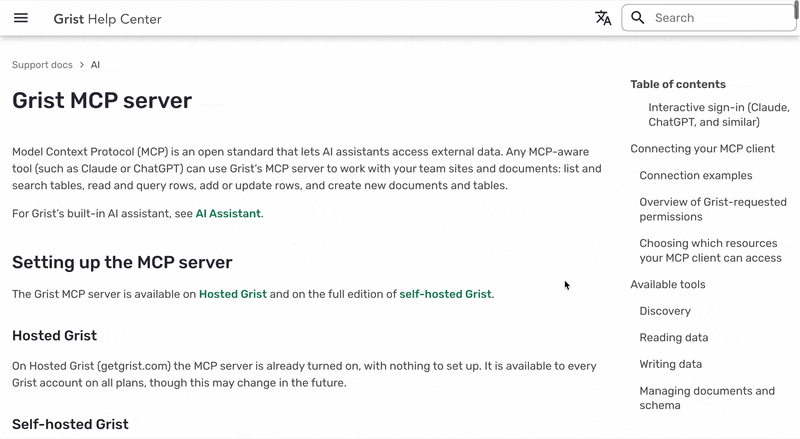
Task: Click the magnifier icon in search box
Action: tap(637, 18)
